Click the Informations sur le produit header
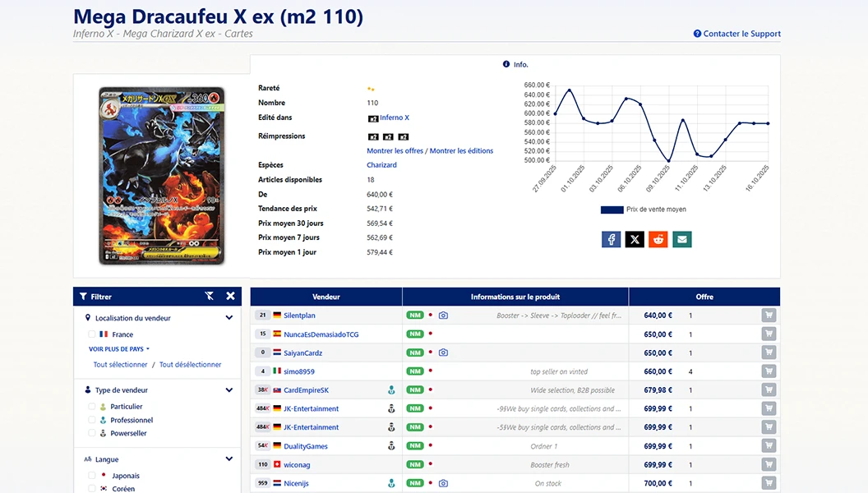 tap(515, 297)
